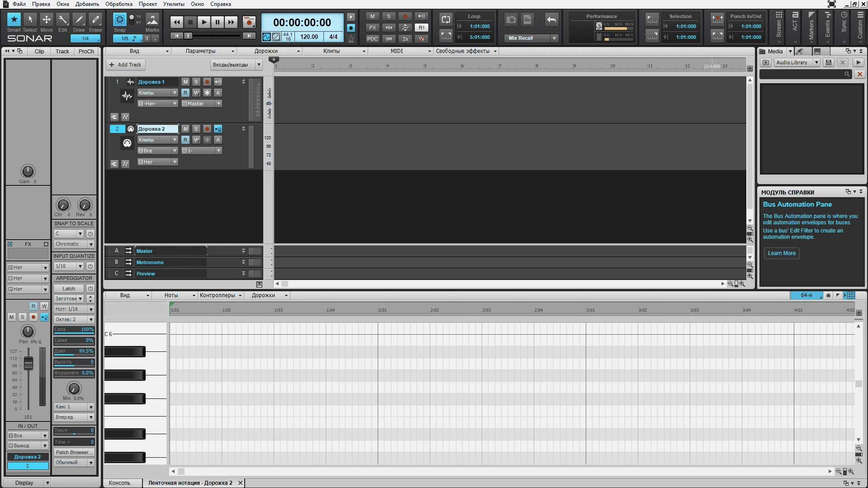Solo Дорожка 1 track
This screenshot has height=488, width=868.
(x=196, y=82)
